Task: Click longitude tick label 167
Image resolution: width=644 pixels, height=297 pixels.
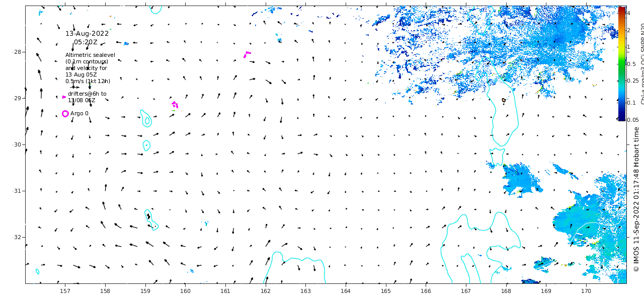Action: pyautogui.click(x=466, y=291)
